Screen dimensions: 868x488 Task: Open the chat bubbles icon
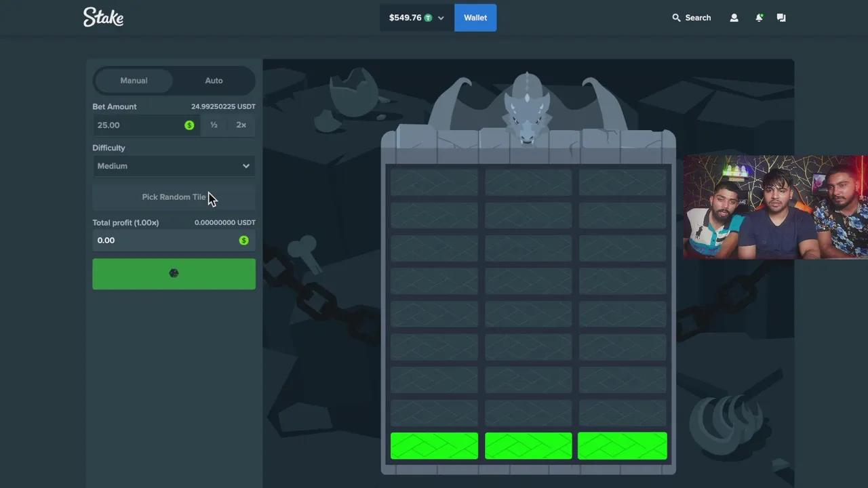781,18
